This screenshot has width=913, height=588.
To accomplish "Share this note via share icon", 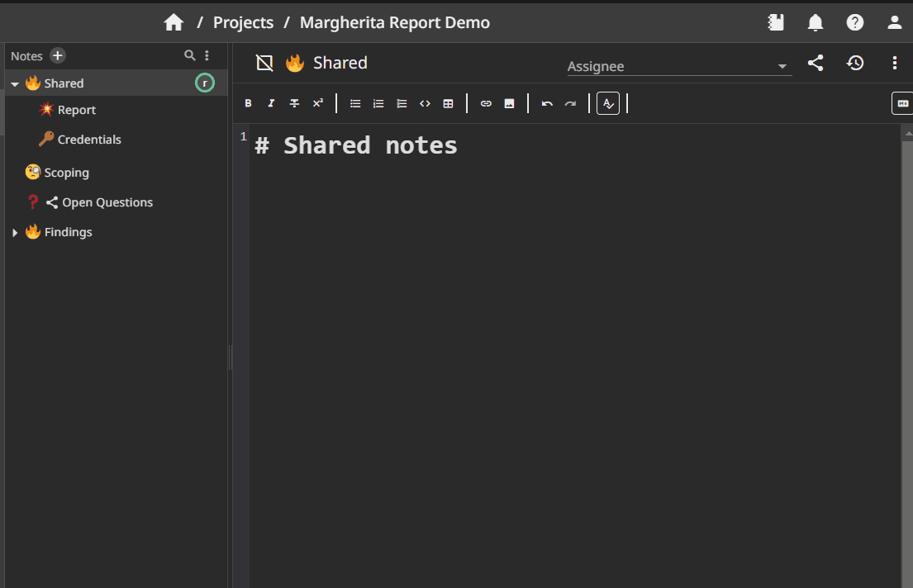I will [x=816, y=63].
